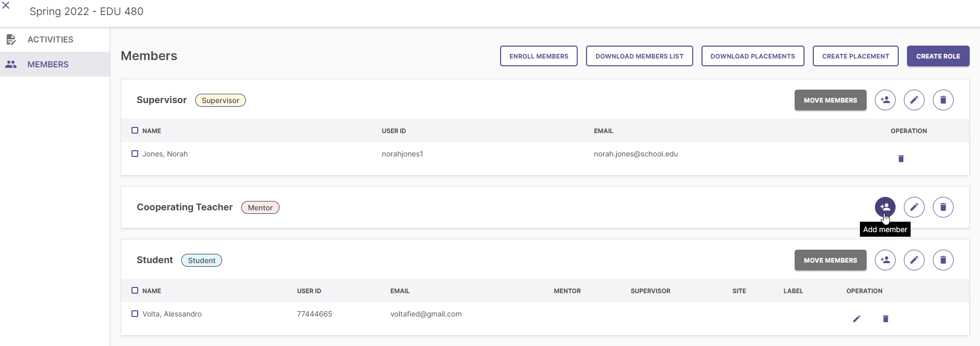Viewport: 980px width, 346px height.
Task: Click the name Jones, Norah
Action: coord(165,154)
